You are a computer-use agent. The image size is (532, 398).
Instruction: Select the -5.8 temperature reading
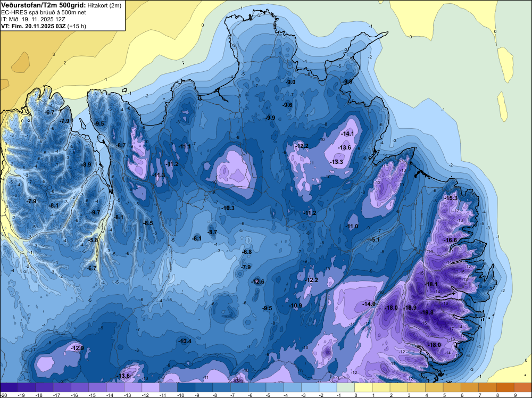[x=93, y=240]
